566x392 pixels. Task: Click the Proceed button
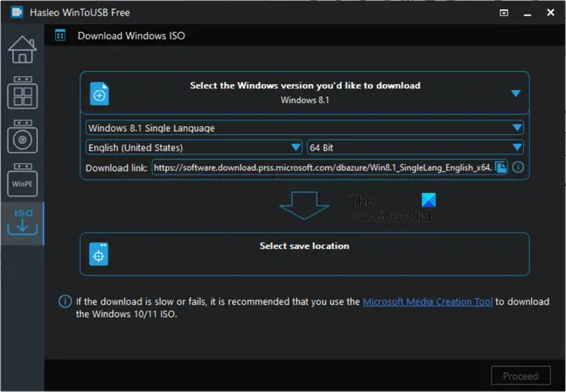tap(521, 376)
